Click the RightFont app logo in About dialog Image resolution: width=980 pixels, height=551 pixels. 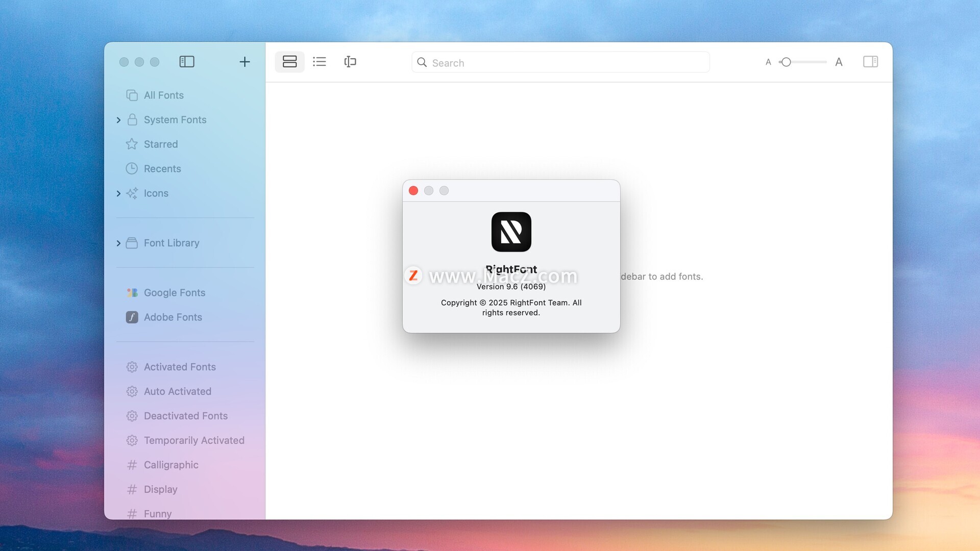[x=511, y=232]
